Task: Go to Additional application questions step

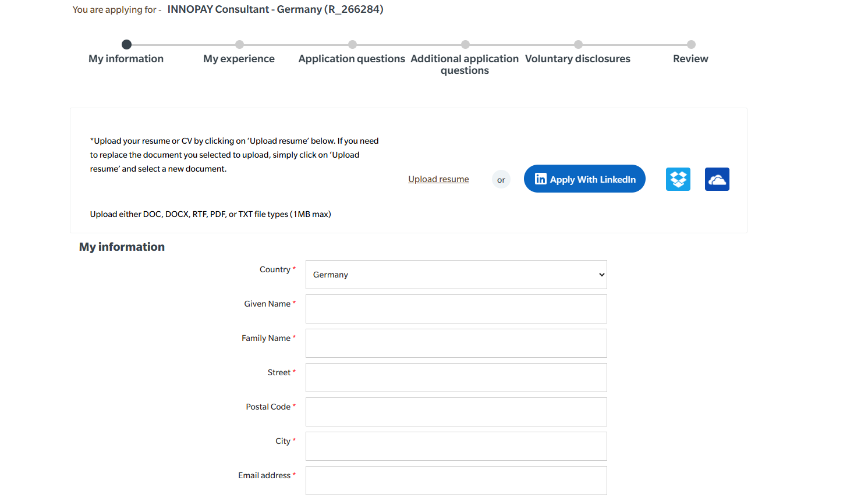Action: pyautogui.click(x=465, y=65)
